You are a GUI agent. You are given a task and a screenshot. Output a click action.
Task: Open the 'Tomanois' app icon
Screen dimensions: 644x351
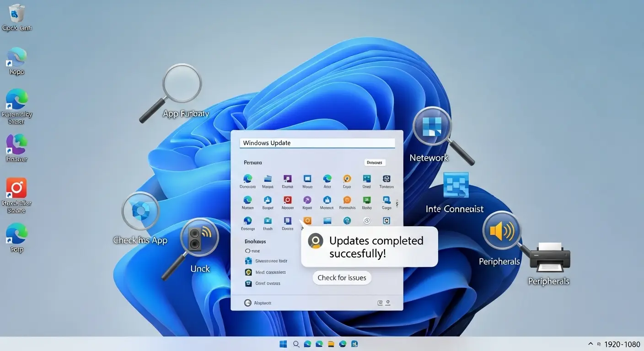coord(386,179)
